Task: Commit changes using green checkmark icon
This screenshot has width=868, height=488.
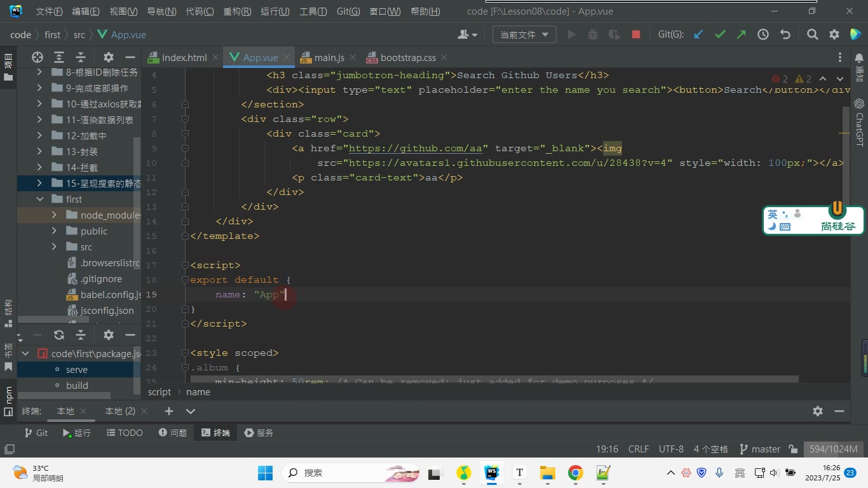Action: (720, 35)
